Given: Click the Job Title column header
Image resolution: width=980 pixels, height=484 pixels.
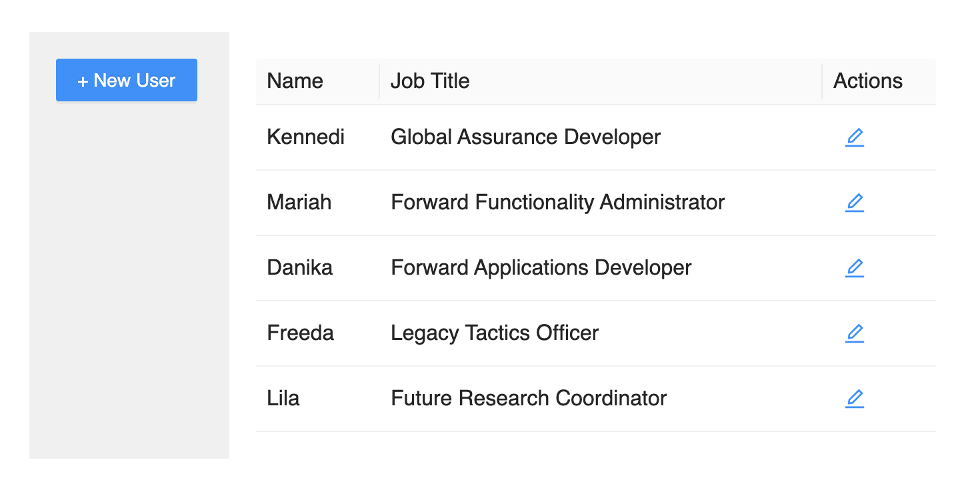Looking at the screenshot, I should pyautogui.click(x=430, y=81).
